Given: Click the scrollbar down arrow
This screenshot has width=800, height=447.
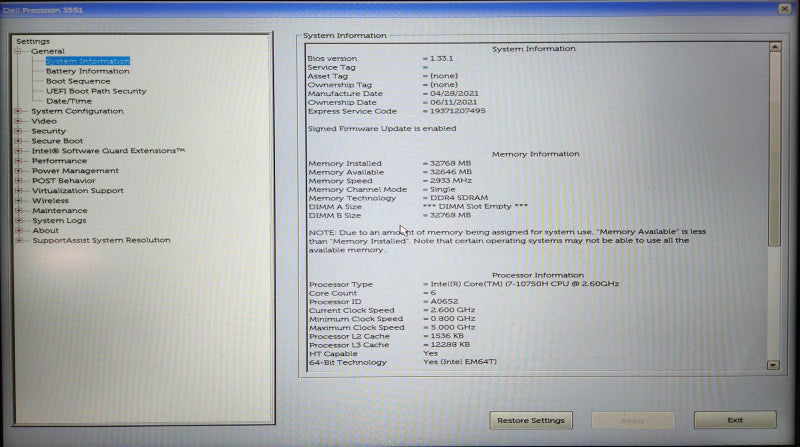Looking at the screenshot, I should pyautogui.click(x=773, y=365).
